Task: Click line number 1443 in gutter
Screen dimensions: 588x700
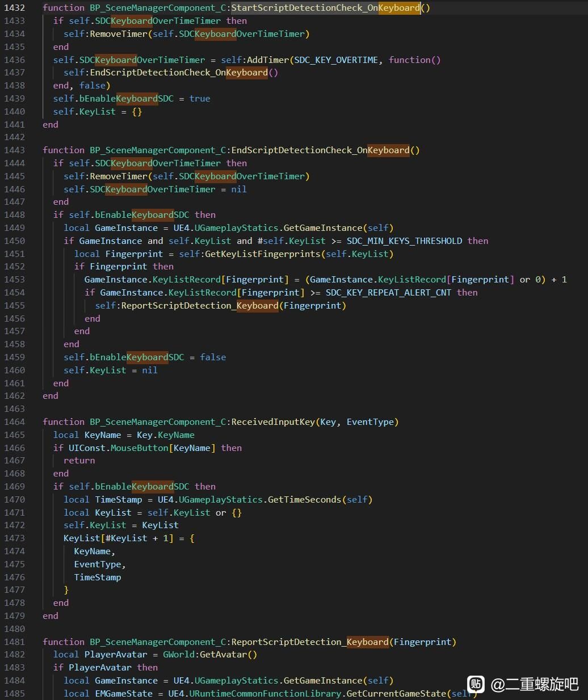Action: click(15, 150)
